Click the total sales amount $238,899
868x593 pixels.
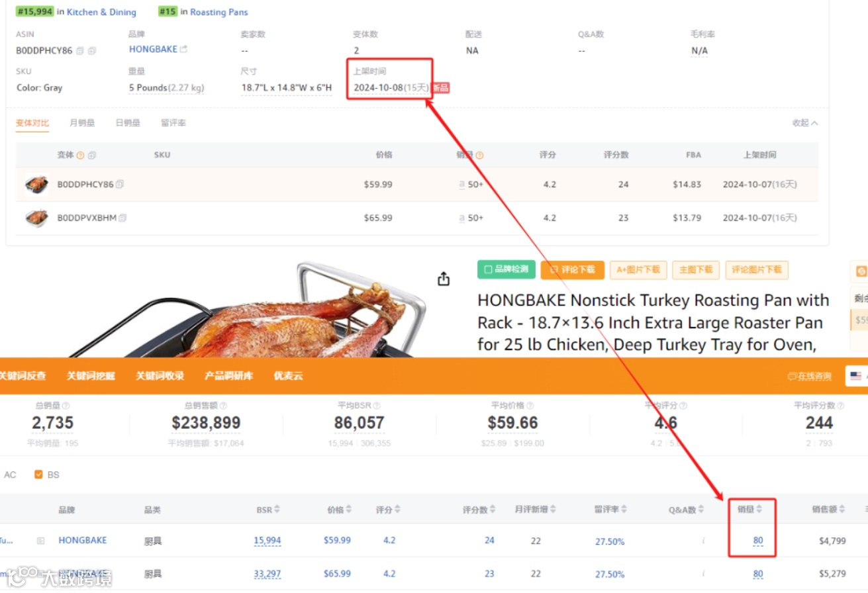point(206,423)
